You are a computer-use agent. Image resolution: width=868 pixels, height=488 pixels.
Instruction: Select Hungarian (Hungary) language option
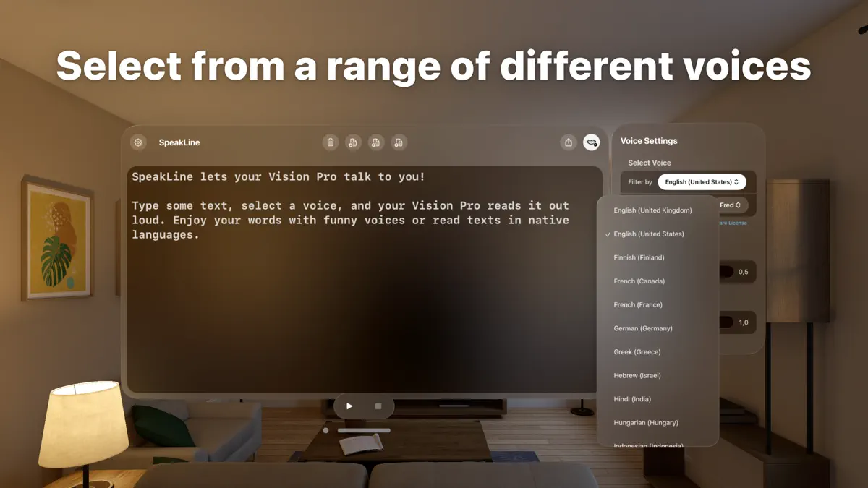[645, 422]
